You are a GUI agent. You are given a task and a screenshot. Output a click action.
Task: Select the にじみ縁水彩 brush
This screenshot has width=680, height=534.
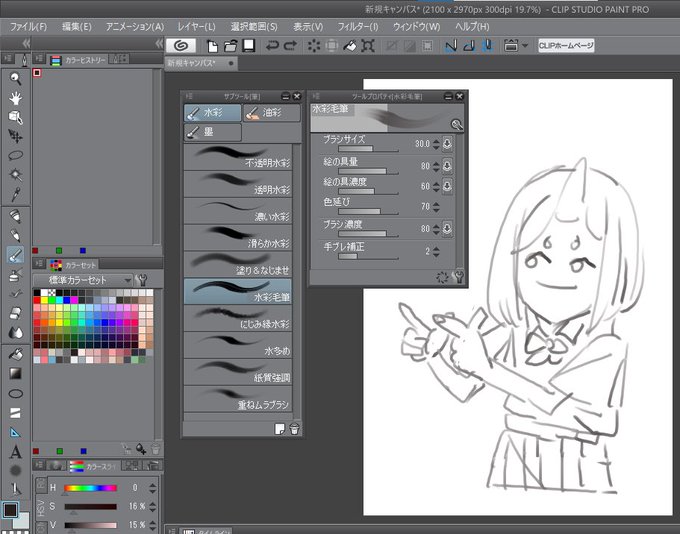pos(238,318)
